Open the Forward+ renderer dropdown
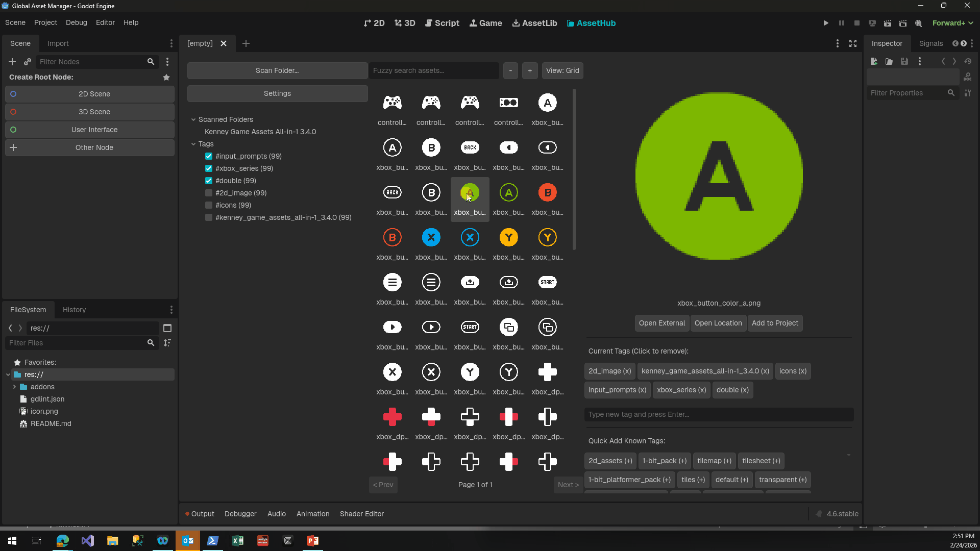The height and width of the screenshot is (551, 980). click(952, 23)
